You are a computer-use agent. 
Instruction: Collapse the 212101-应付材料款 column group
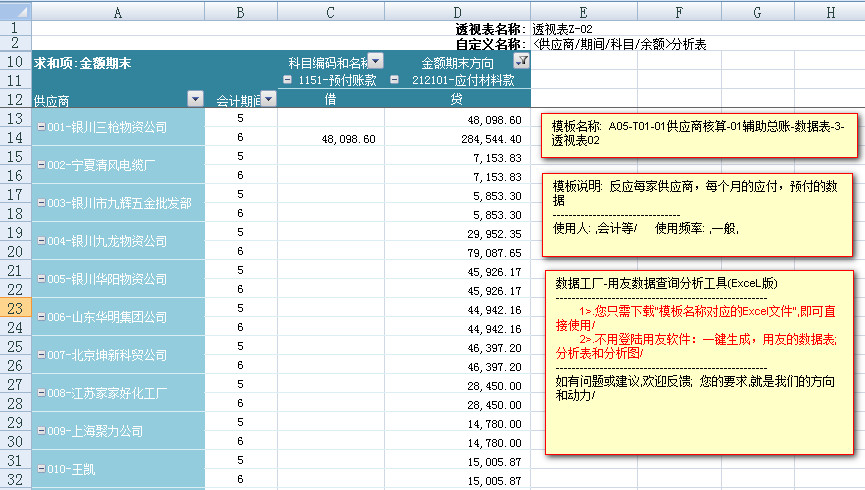(394, 80)
